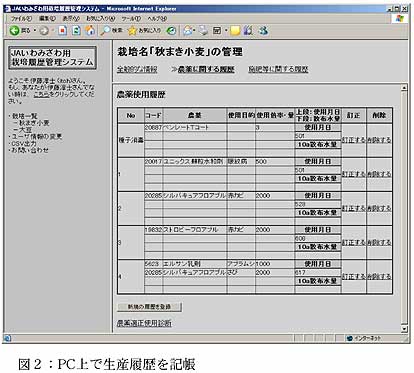Open the ファイル(F) menu

click(x=21, y=19)
